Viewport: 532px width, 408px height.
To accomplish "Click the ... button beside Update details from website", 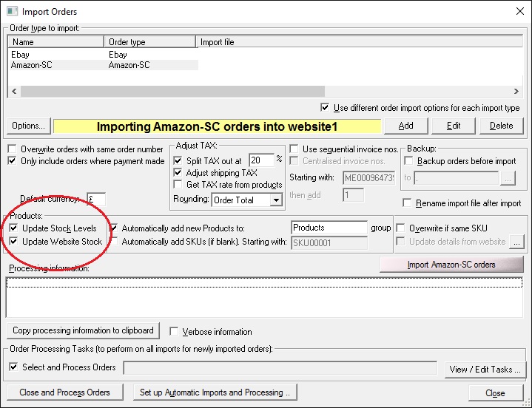I will point(516,242).
